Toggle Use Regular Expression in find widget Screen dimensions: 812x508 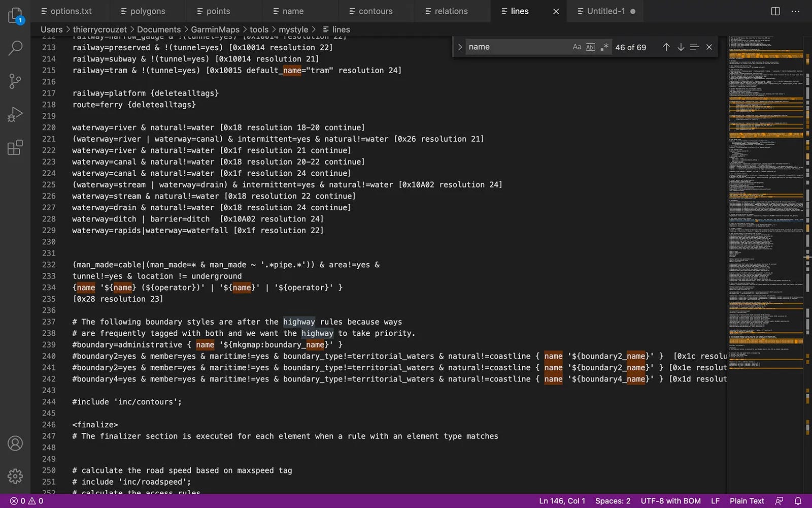click(x=604, y=47)
